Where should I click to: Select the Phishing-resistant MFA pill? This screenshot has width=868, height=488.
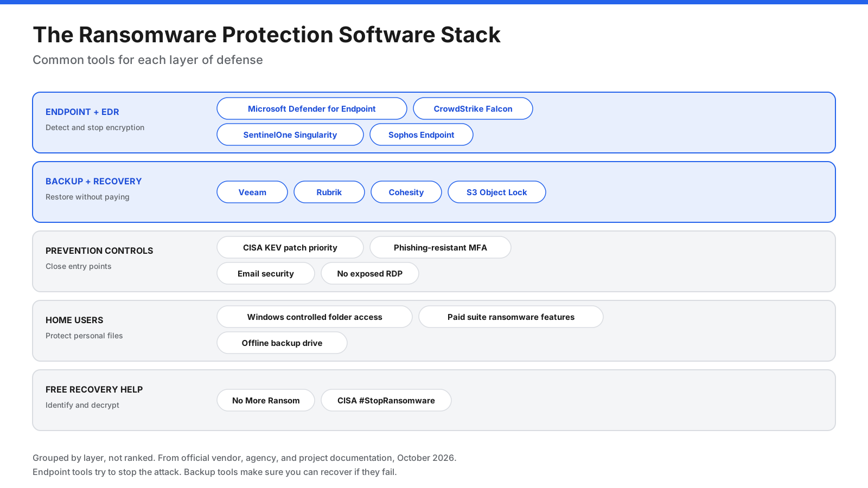(x=441, y=247)
